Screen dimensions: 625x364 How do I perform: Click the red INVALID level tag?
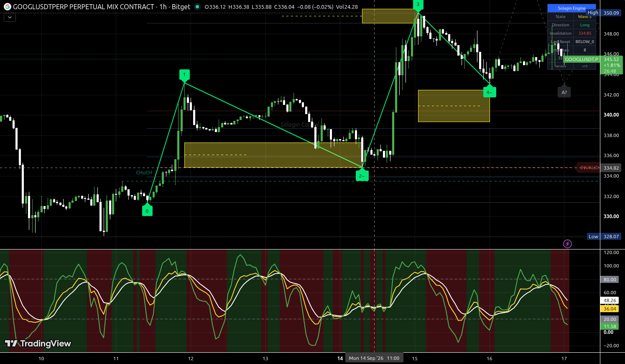588,168
